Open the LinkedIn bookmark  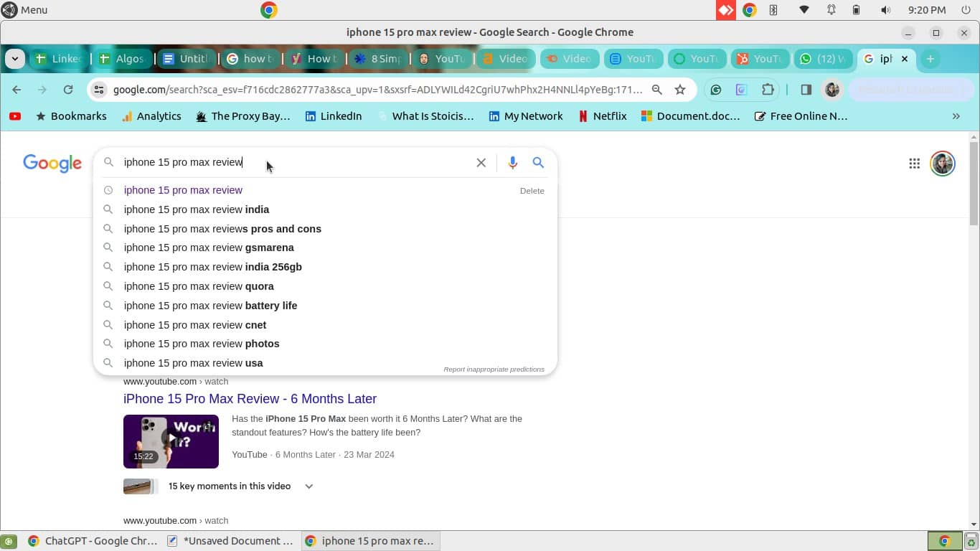pyautogui.click(x=334, y=116)
